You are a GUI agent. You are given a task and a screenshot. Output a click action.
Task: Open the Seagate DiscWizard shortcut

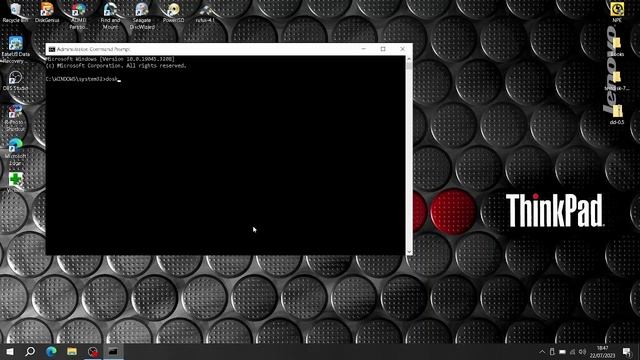click(142, 16)
